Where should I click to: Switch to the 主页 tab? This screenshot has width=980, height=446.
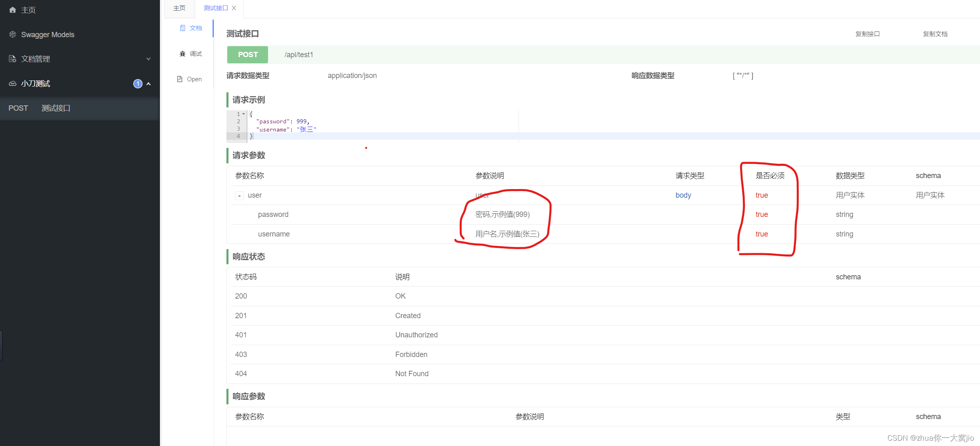click(x=179, y=8)
